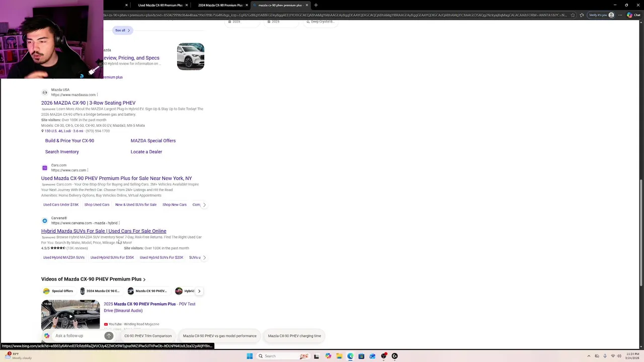
Task: Click the Shop New Cars sitelink
Action: click(175, 205)
